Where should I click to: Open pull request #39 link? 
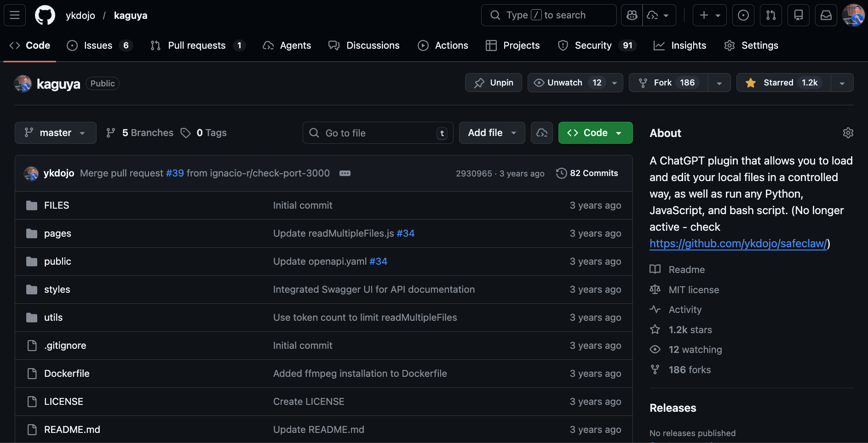coord(175,173)
